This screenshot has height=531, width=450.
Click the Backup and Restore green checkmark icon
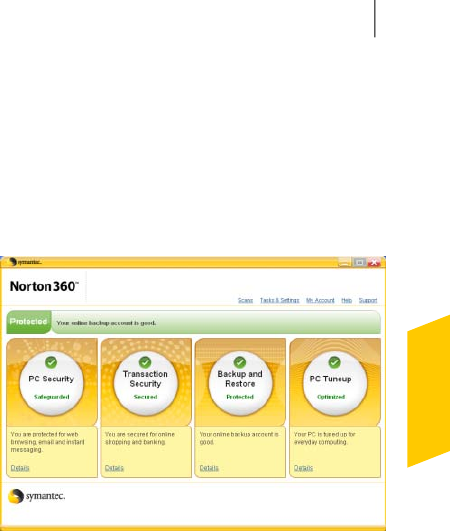tap(240, 362)
